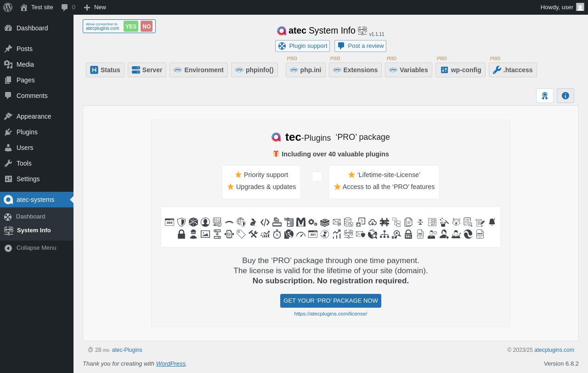Follow the atec-Plugins footer link
This screenshot has height=373, width=588.
127,350
